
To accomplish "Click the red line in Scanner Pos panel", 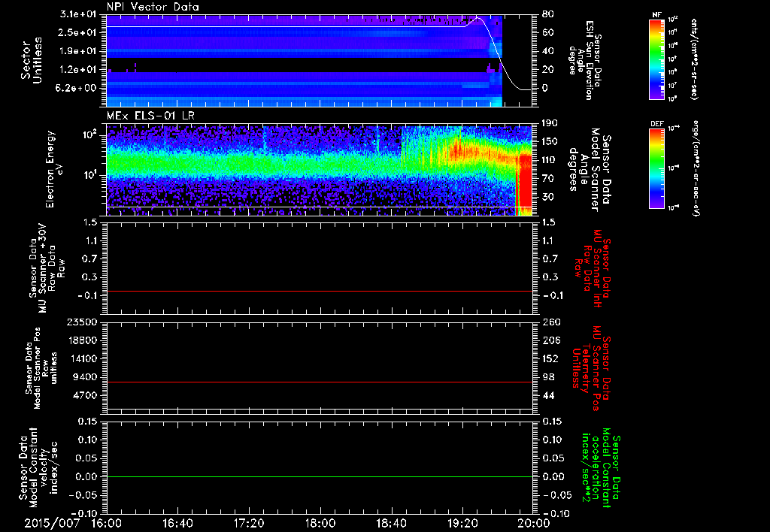I will (319, 382).
